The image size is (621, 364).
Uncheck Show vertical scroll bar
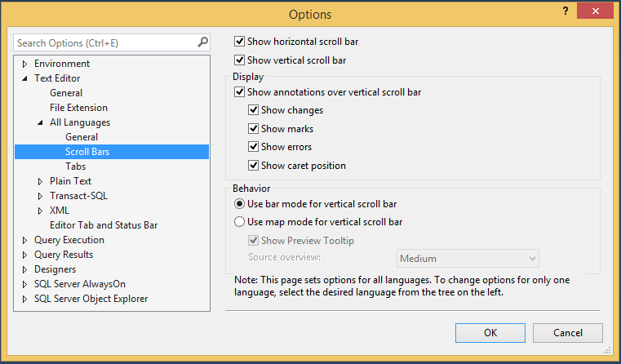(240, 60)
